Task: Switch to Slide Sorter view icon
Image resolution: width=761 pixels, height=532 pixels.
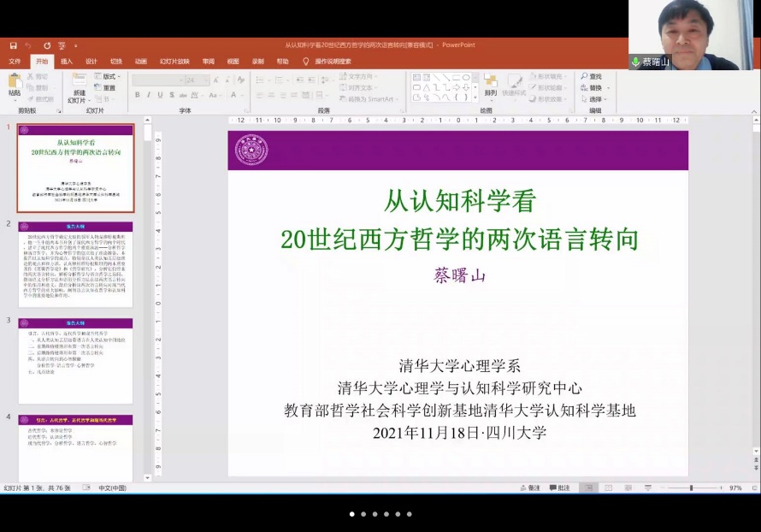Action: 609,488
